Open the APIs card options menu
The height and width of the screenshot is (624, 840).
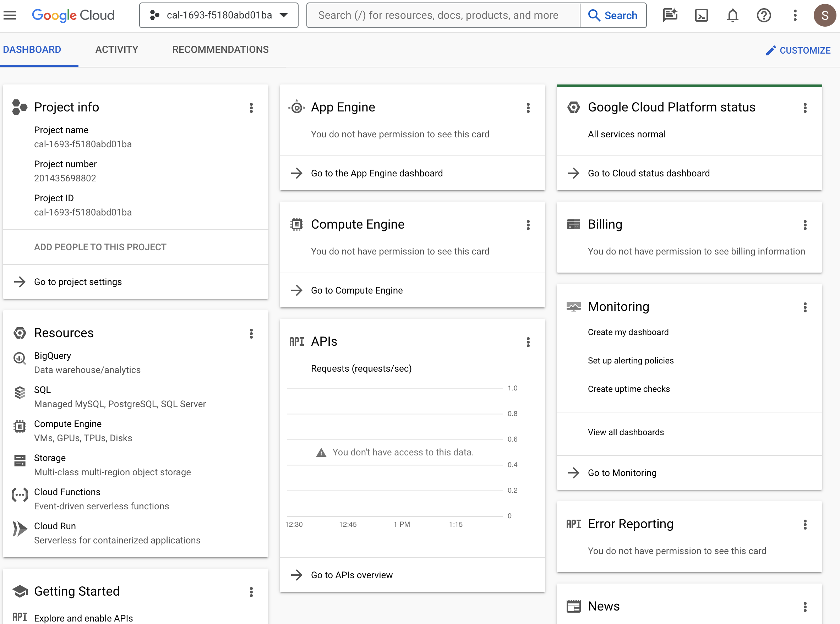(x=528, y=342)
